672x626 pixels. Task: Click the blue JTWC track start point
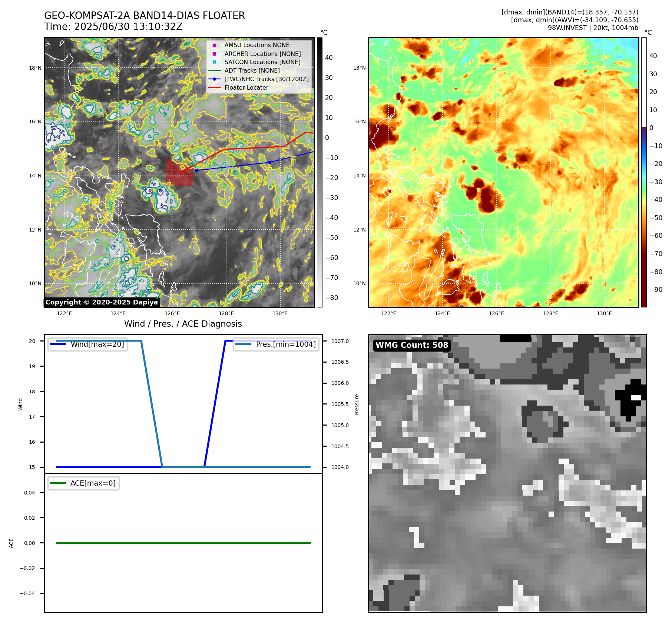(197, 170)
